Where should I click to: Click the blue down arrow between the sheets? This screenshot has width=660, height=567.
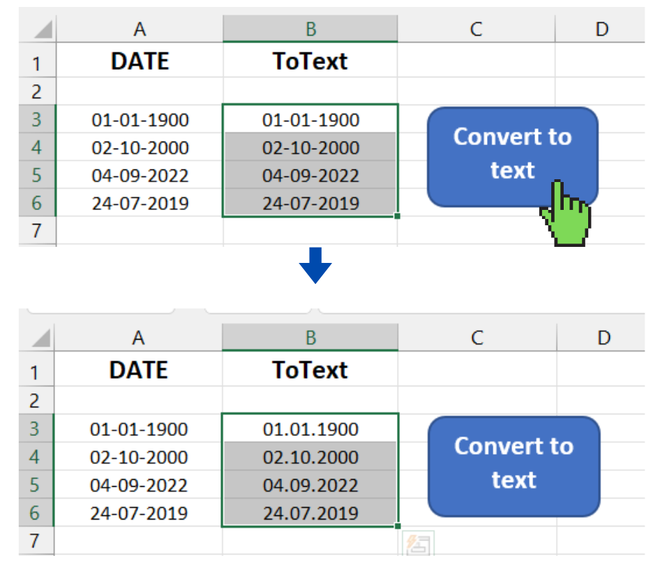point(315,266)
